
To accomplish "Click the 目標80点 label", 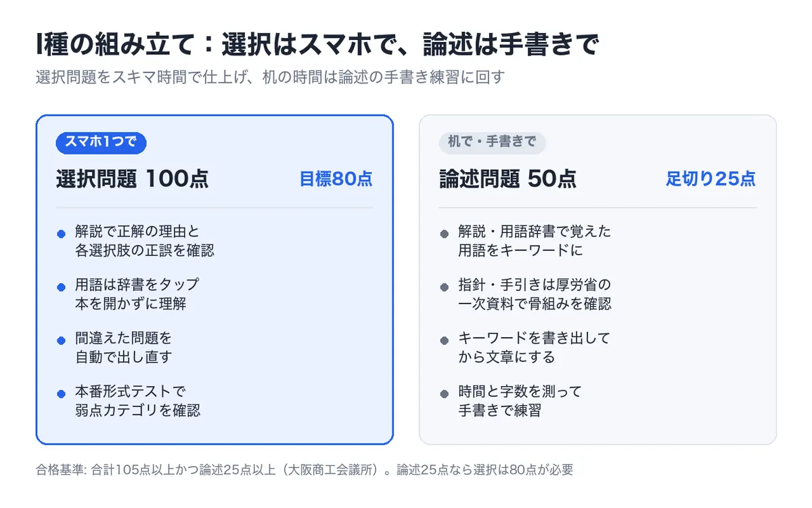I will [336, 179].
